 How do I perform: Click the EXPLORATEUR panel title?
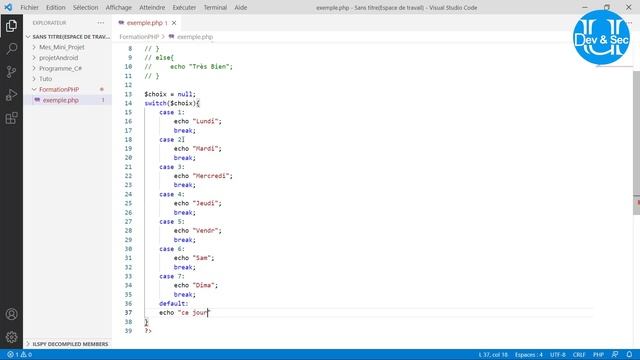(x=49, y=23)
